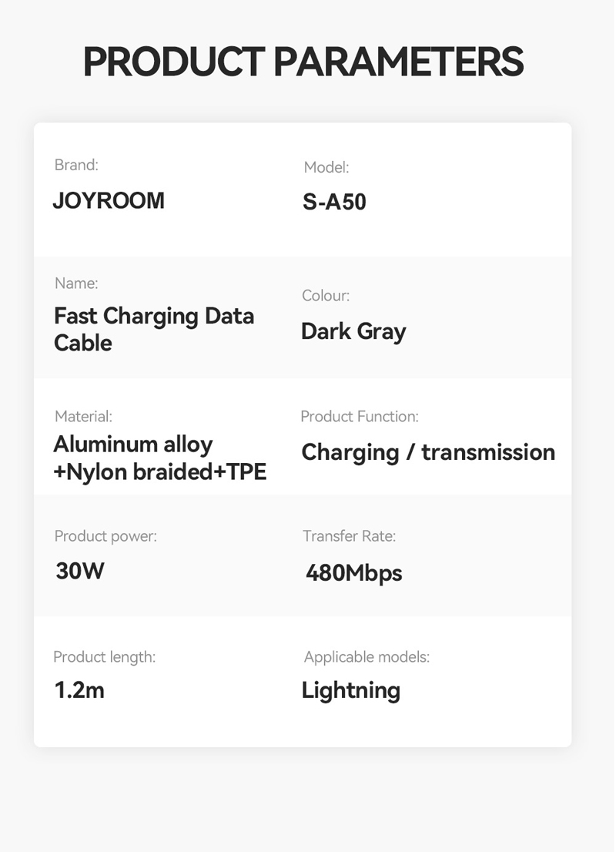Image resolution: width=616 pixels, height=852 pixels.
Task: Select the Name label
Action: [x=76, y=283]
